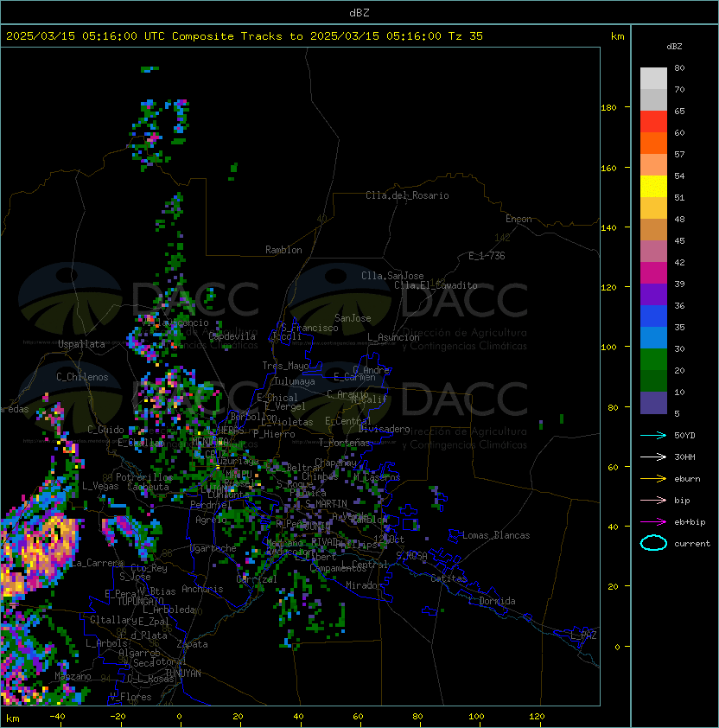Click the Tres_Mayo place label
Viewport: 719px width, 728px height.
pos(285,366)
